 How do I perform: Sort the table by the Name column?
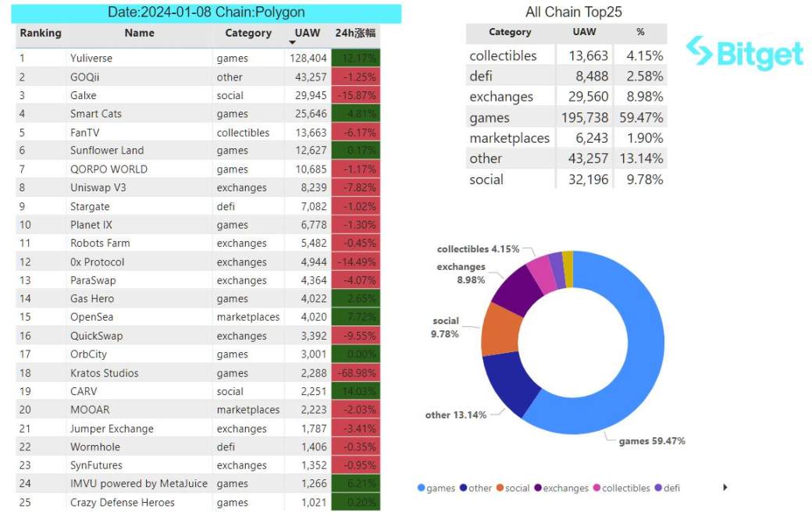pos(139,34)
